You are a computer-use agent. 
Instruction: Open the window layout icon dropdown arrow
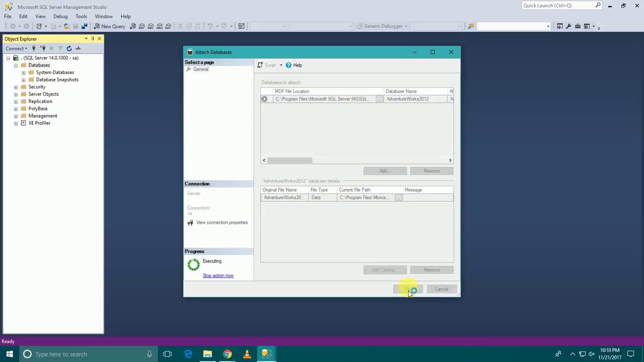593,26
